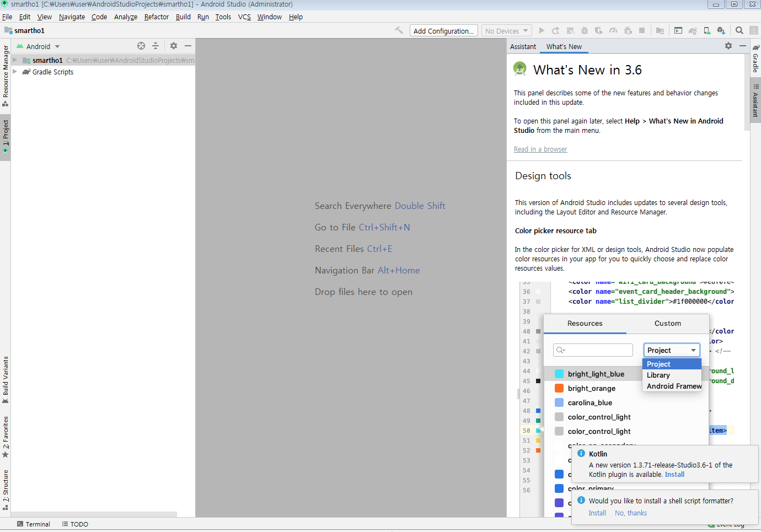Open the Run Anything icon
This screenshot has width=761, height=532.
[x=678, y=30]
